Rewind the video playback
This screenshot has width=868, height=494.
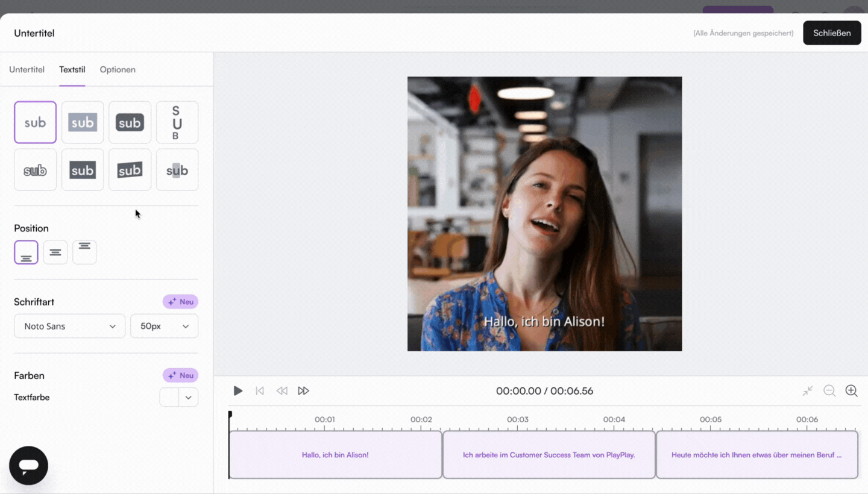point(281,391)
